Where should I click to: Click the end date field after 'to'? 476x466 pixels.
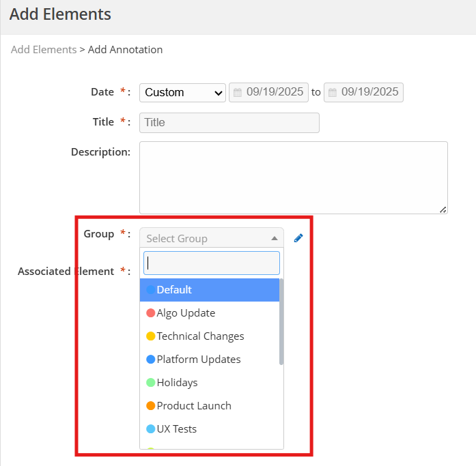[x=369, y=93]
